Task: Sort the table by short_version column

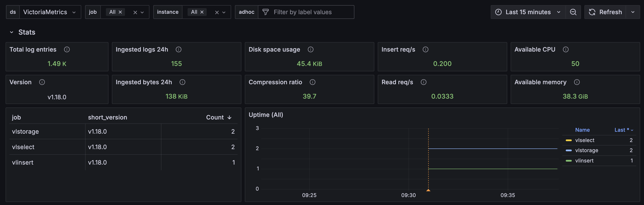Action: [107, 117]
